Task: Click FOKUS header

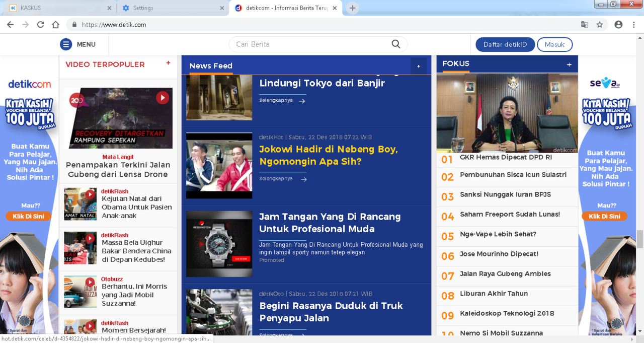Action: tap(456, 63)
